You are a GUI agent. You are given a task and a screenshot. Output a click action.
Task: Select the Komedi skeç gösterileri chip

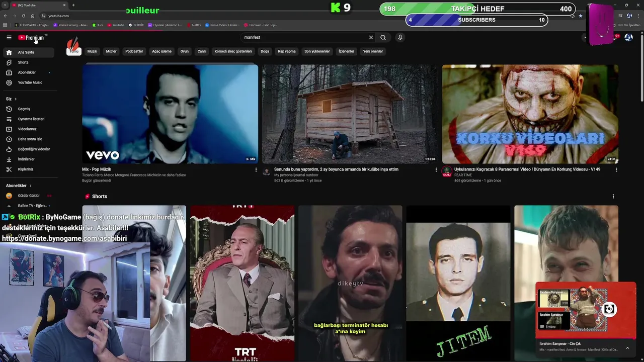click(x=233, y=51)
